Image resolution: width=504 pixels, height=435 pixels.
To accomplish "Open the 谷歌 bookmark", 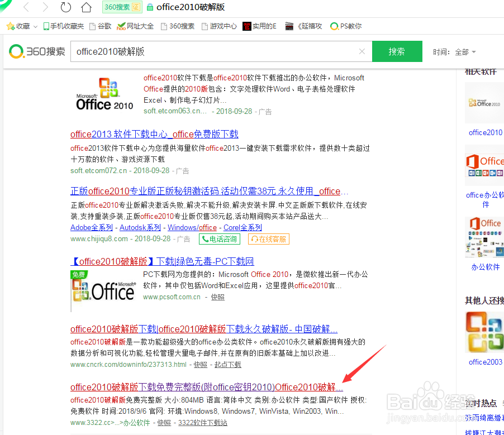I will pyautogui.click(x=100, y=26).
